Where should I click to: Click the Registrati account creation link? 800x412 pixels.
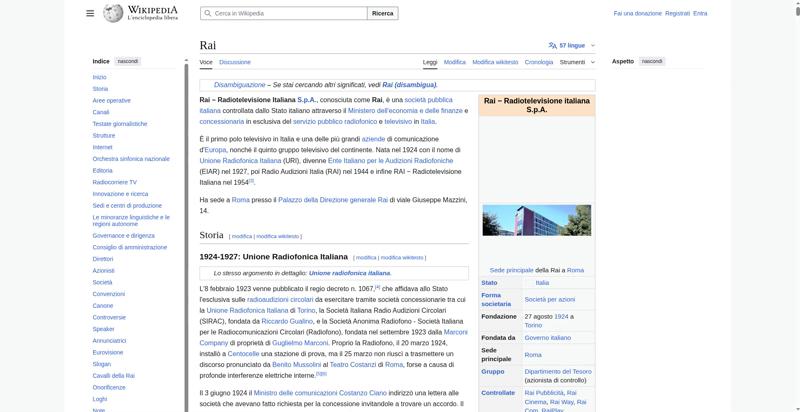pyautogui.click(x=677, y=13)
